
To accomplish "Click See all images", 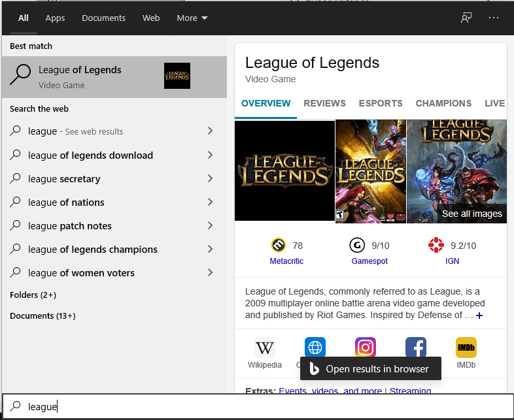I will pos(471,214).
